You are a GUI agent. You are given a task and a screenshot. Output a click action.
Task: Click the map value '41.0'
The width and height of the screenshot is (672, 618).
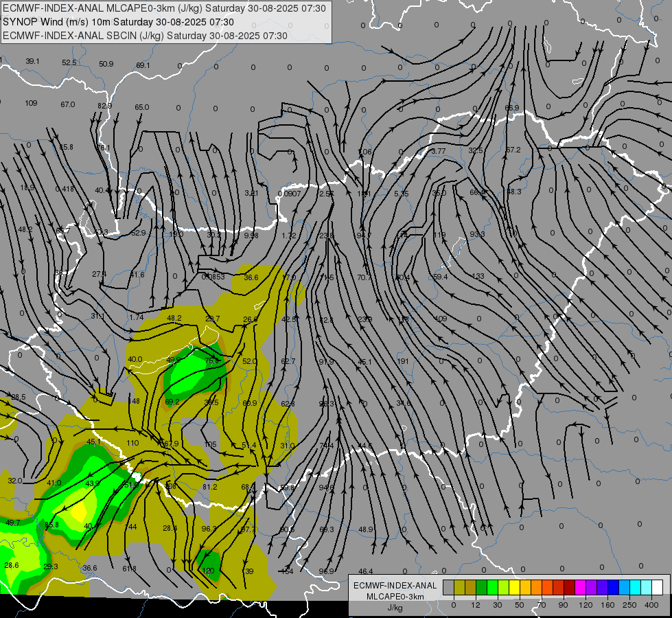point(54,483)
